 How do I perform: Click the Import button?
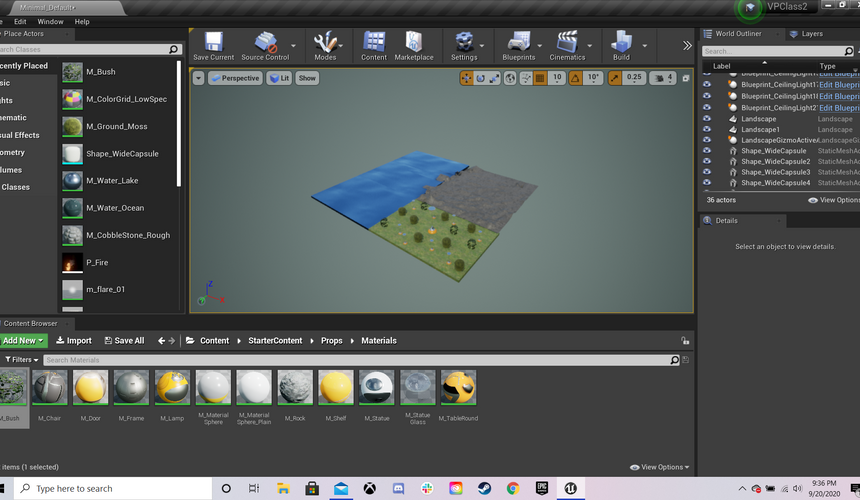(x=73, y=340)
